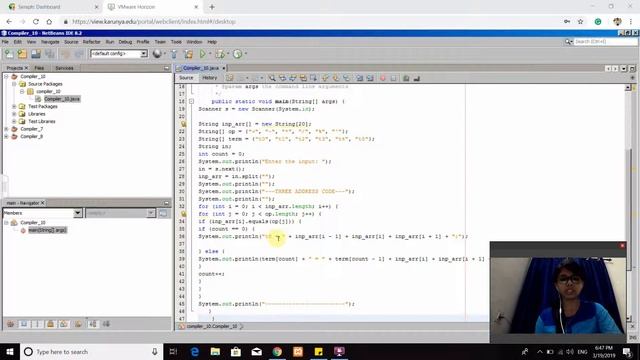
Task: Expand the Compiler_8 project
Action: [x=7, y=136]
